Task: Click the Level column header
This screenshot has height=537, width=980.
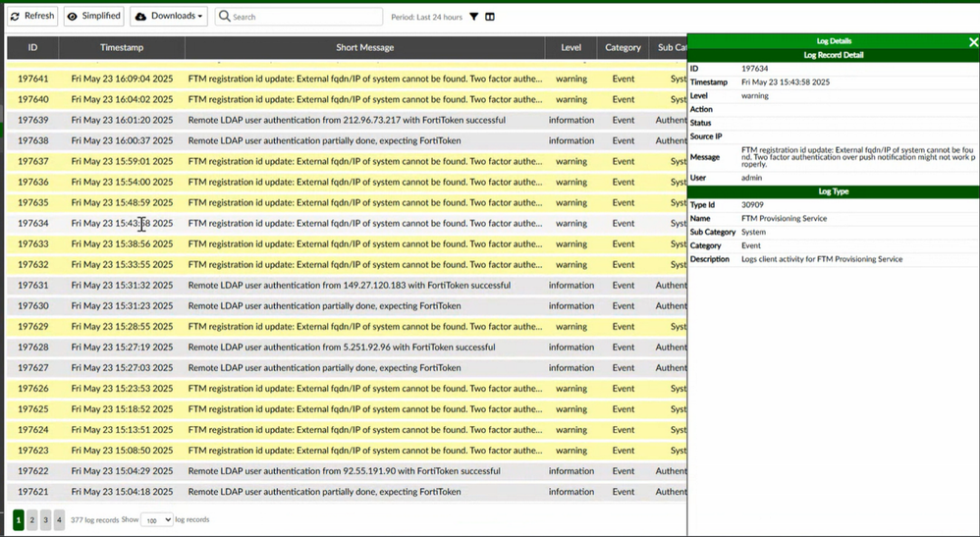Action: (x=571, y=47)
